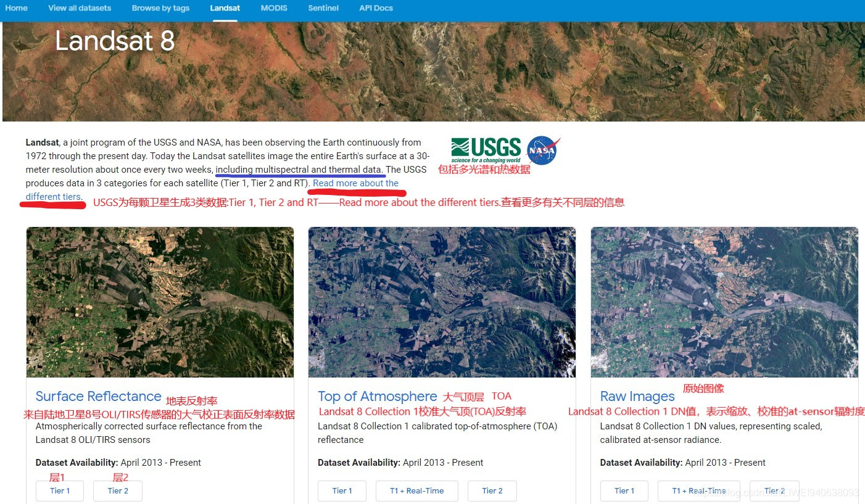Select the Landsat navigation tab
The image size is (865, 504).
(x=225, y=8)
